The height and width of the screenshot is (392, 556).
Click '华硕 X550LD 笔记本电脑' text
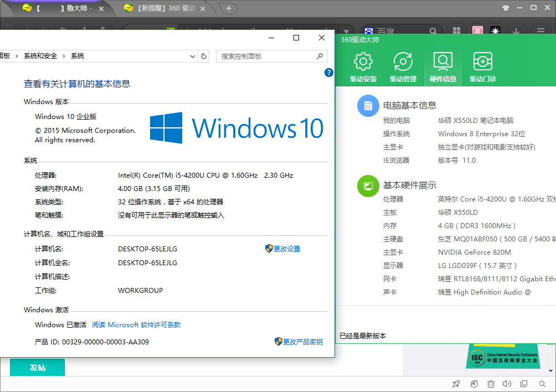pos(476,121)
